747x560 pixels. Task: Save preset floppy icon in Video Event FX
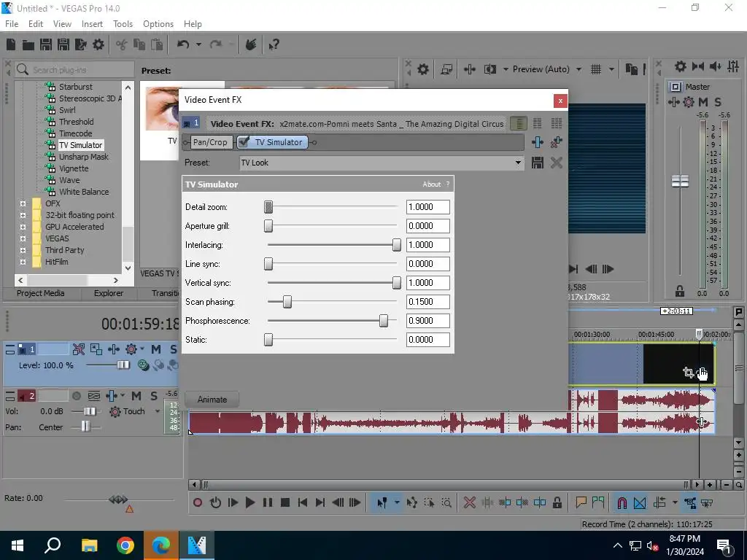point(538,163)
